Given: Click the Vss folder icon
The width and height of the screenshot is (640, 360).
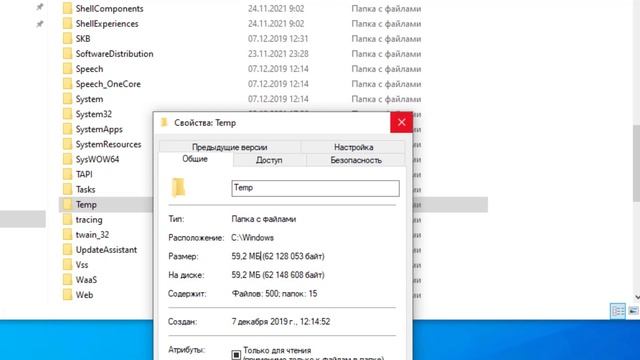Looking at the screenshot, I should pos(67,265).
